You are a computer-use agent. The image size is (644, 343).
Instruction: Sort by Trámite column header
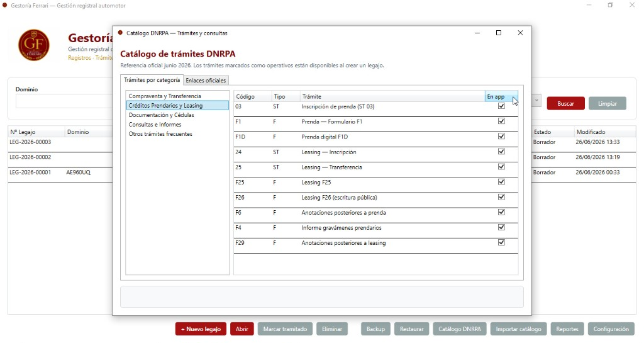pyautogui.click(x=392, y=96)
